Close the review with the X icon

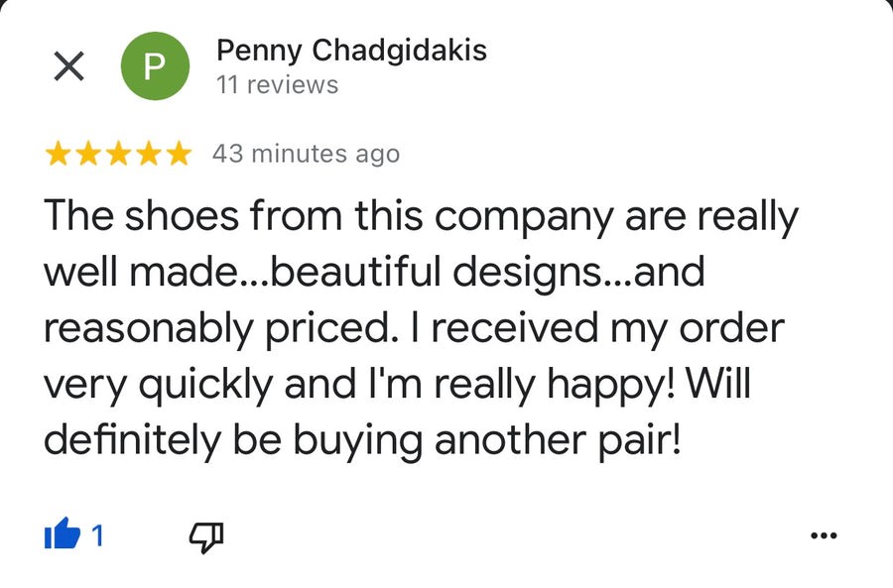point(68,66)
